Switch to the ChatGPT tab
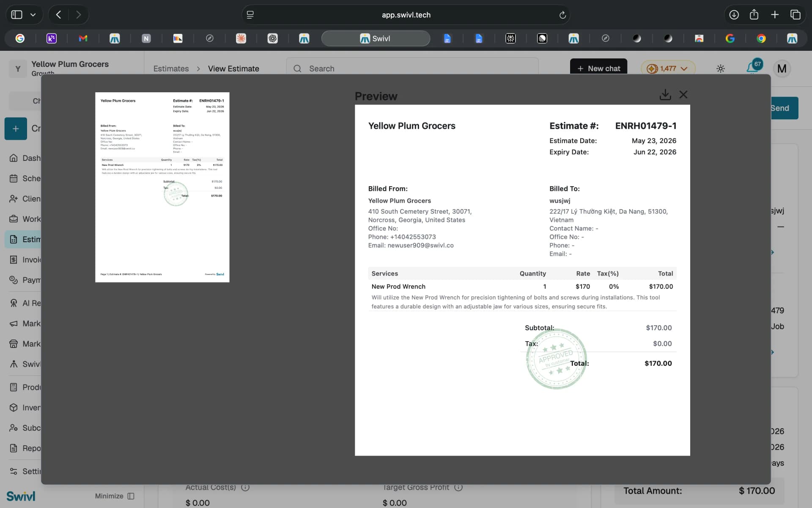 coord(273,39)
